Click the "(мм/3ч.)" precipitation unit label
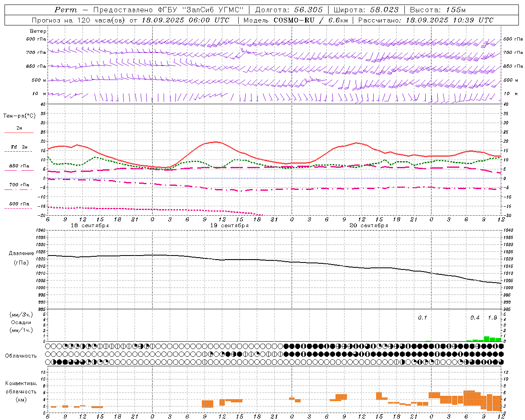The image size is (525, 420). 21,315
